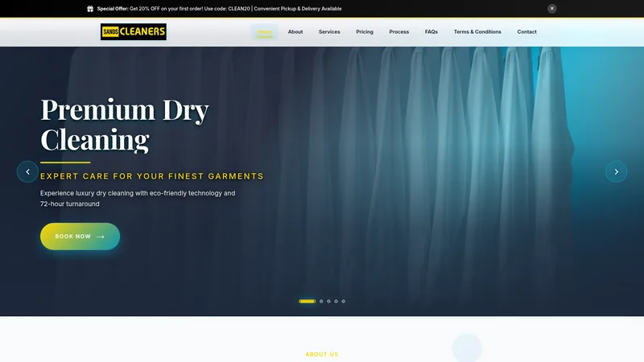
Task: Open Terms & Conditions
Action: pos(477,31)
